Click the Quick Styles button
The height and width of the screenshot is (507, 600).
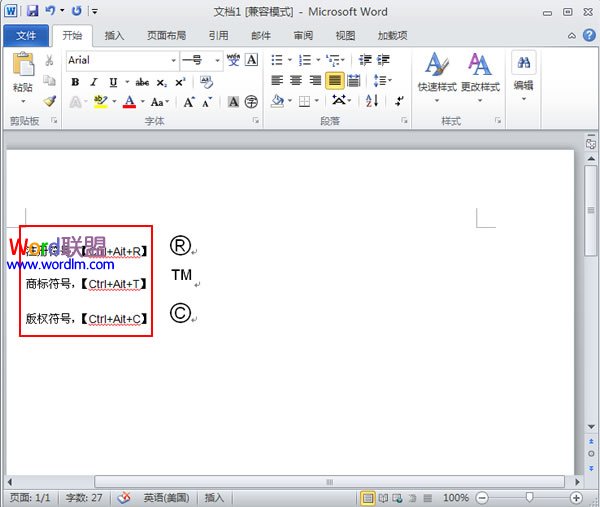point(437,74)
